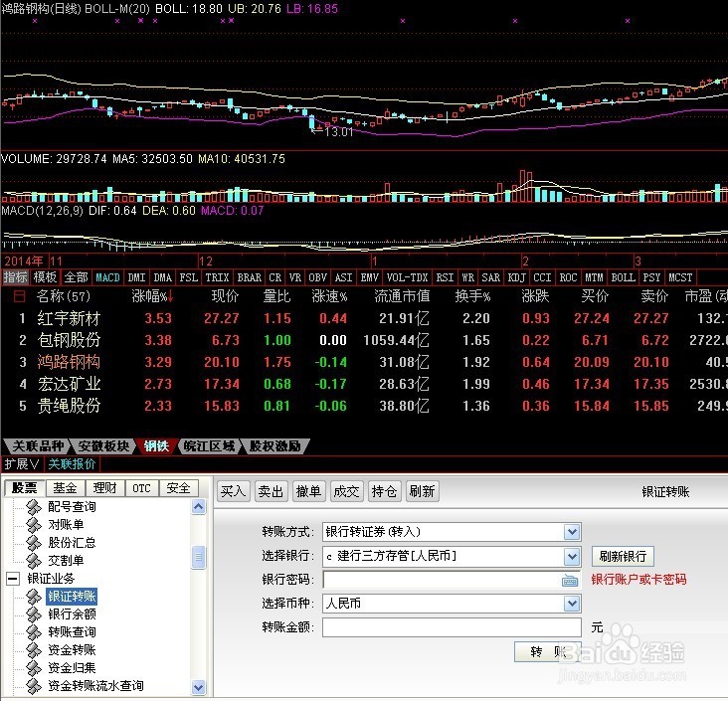Select the MCST indicator tab

click(680, 277)
